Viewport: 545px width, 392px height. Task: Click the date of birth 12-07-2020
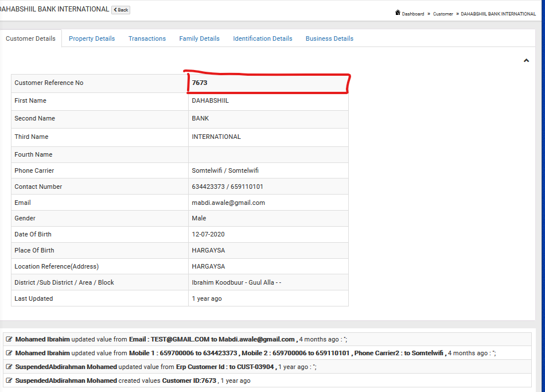click(x=208, y=234)
